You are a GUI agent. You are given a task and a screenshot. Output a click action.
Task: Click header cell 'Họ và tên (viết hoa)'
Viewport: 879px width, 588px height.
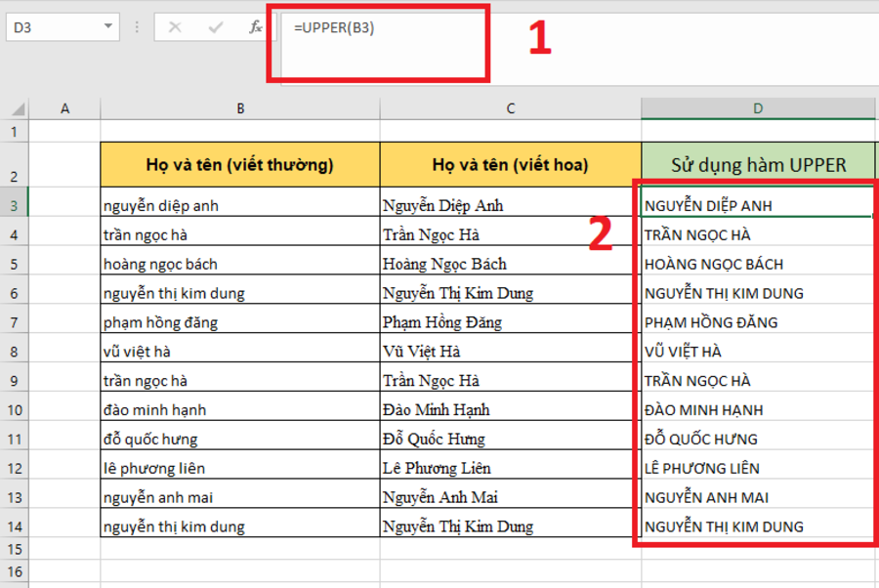pyautogui.click(x=511, y=165)
